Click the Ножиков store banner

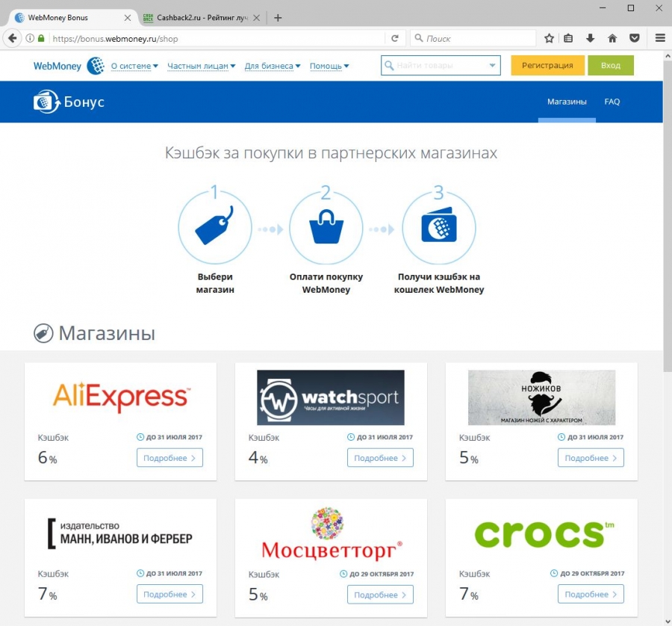point(542,397)
